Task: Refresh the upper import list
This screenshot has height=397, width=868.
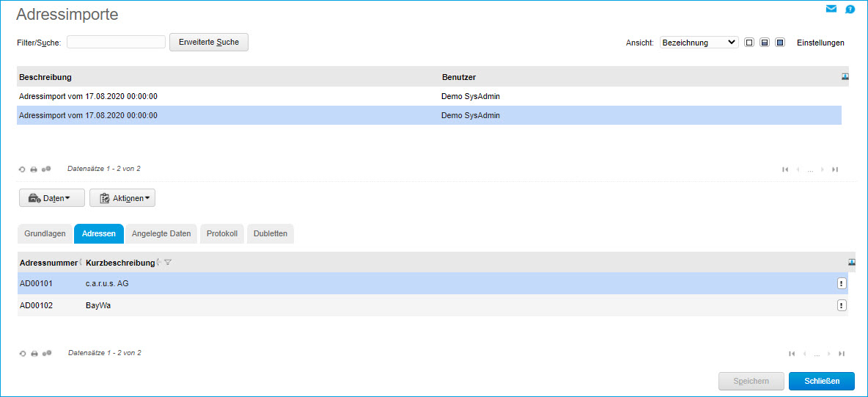Action: point(22,169)
